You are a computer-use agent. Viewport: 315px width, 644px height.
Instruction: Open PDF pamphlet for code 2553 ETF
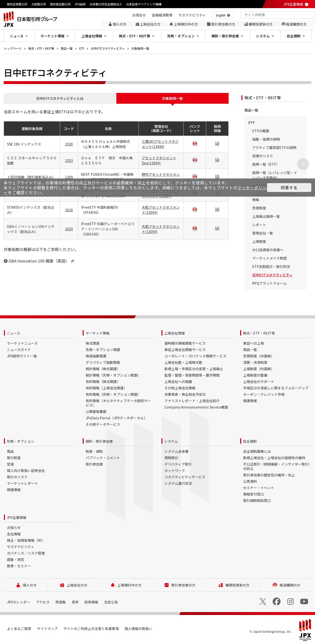tap(195, 160)
